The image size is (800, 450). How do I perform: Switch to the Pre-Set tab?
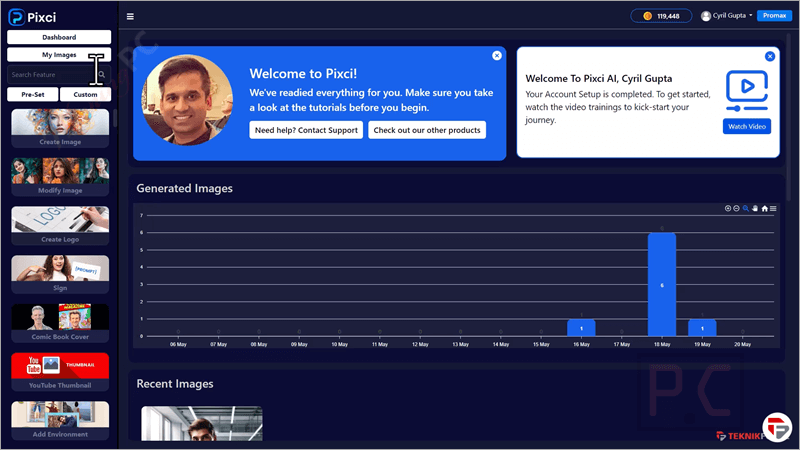click(x=33, y=94)
